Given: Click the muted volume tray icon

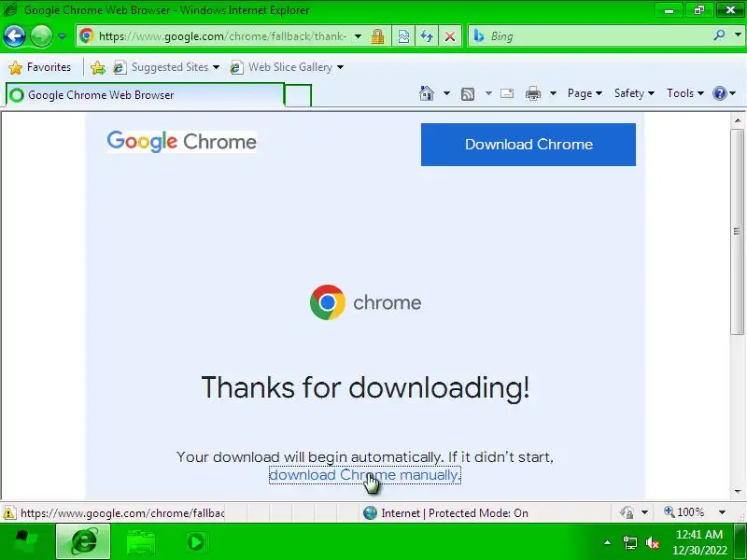Looking at the screenshot, I should [x=652, y=542].
